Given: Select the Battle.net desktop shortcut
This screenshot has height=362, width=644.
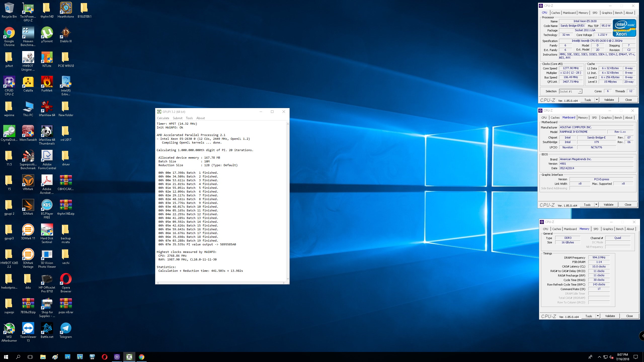Looking at the screenshot, I should pyautogui.click(x=47, y=330).
